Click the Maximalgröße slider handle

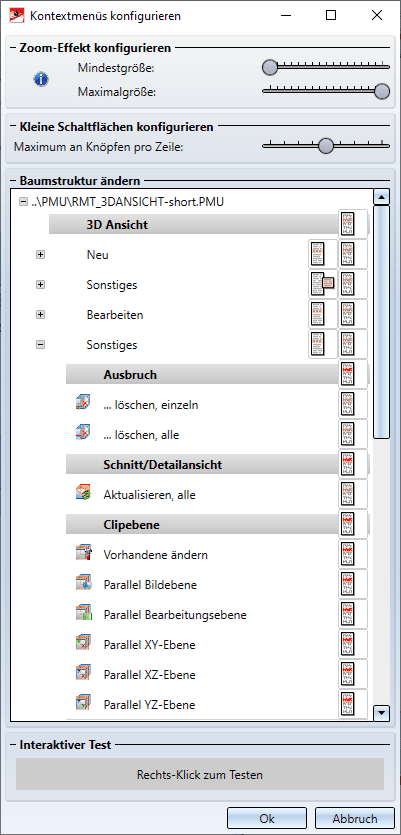click(382, 91)
